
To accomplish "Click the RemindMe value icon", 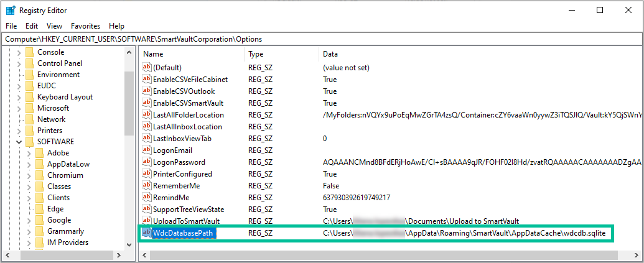I will (147, 198).
